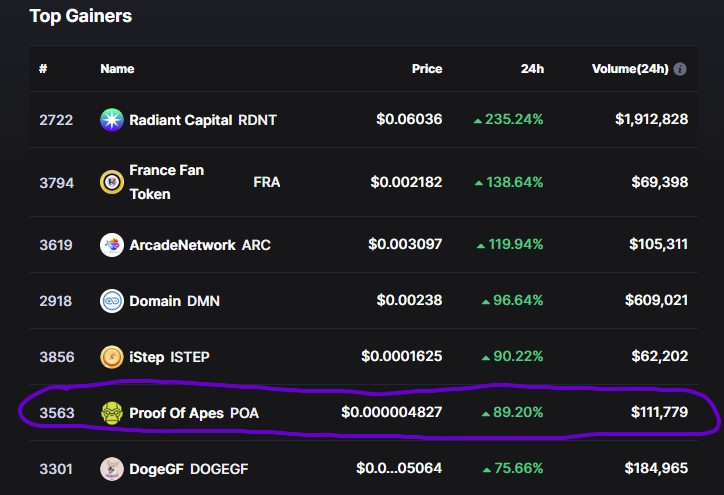This screenshot has height=495, width=724.
Task: Click the volume $69,398
Action: [660, 182]
